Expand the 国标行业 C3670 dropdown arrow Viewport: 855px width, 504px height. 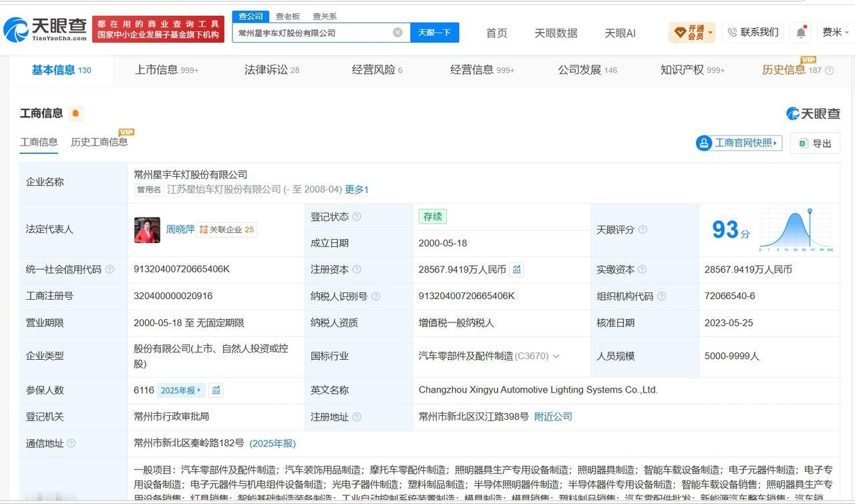[556, 356]
